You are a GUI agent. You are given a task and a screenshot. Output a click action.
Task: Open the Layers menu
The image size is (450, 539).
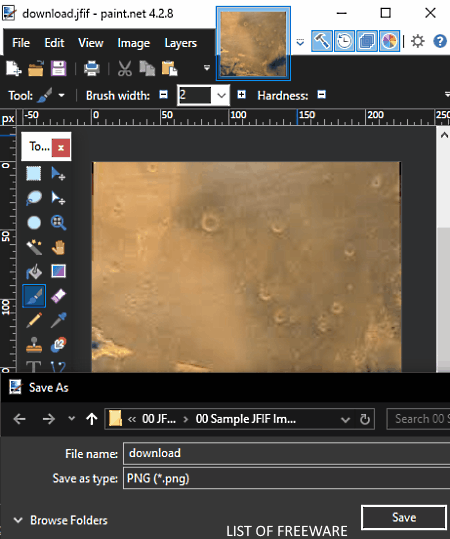pos(180,43)
